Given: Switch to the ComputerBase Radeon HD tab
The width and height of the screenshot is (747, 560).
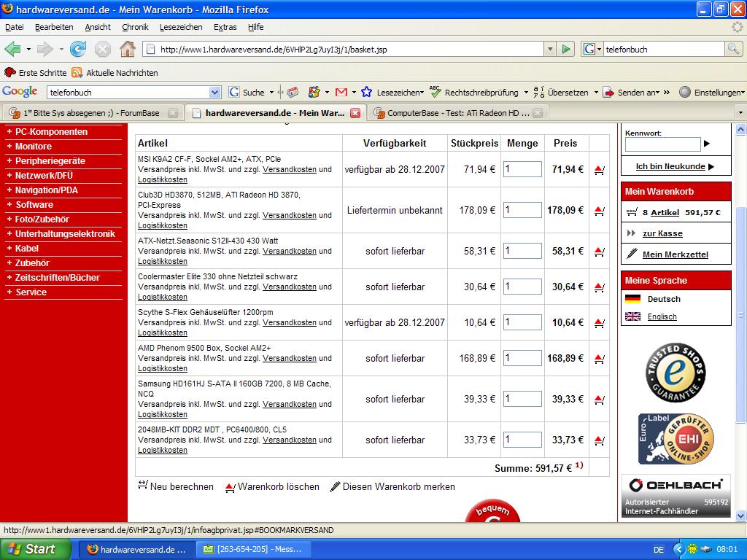Looking at the screenshot, I should point(458,113).
